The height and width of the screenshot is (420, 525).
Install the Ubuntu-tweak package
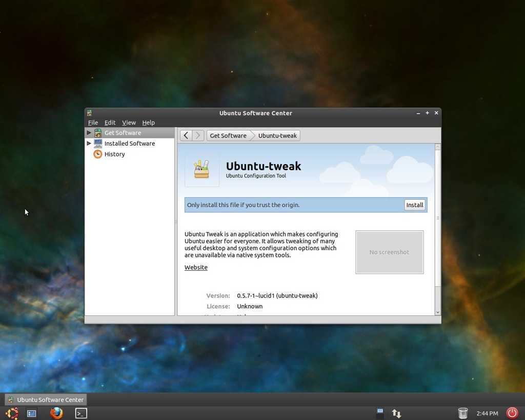click(x=415, y=205)
